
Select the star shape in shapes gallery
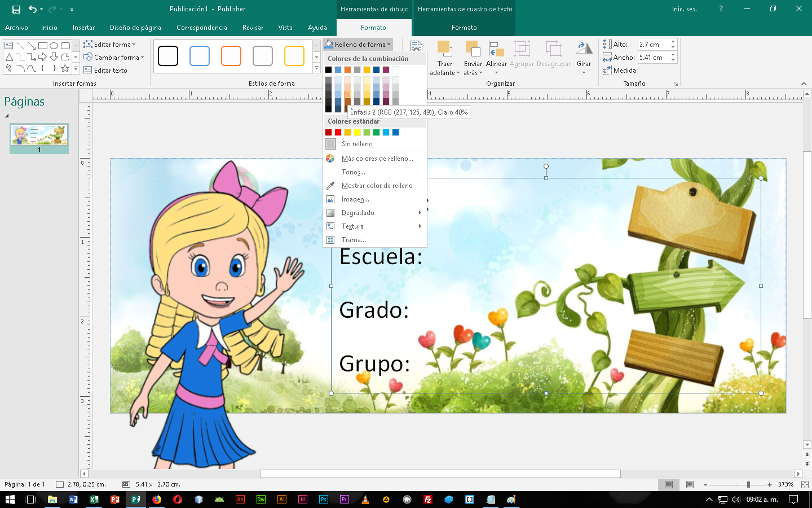tap(65, 68)
